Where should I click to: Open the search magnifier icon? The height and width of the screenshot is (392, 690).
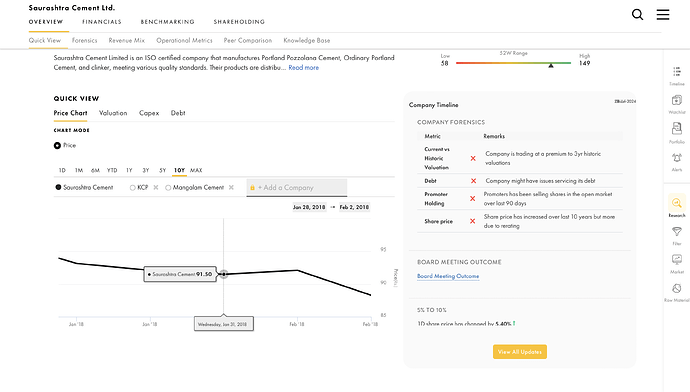637,15
